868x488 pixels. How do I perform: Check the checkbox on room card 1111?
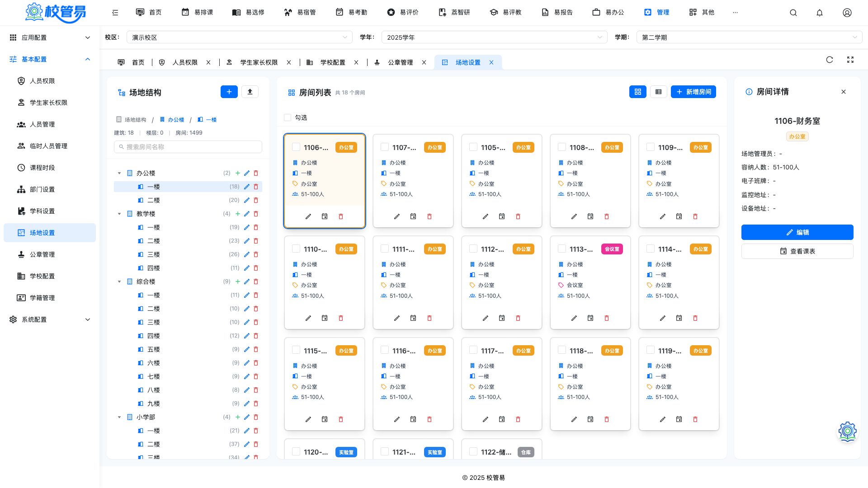tap(385, 249)
